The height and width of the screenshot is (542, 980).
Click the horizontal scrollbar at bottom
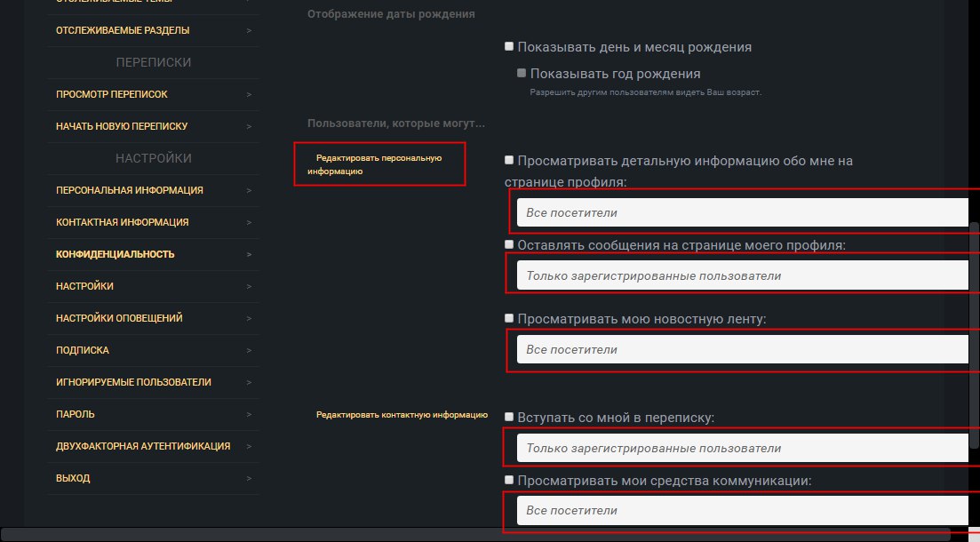click(475, 535)
